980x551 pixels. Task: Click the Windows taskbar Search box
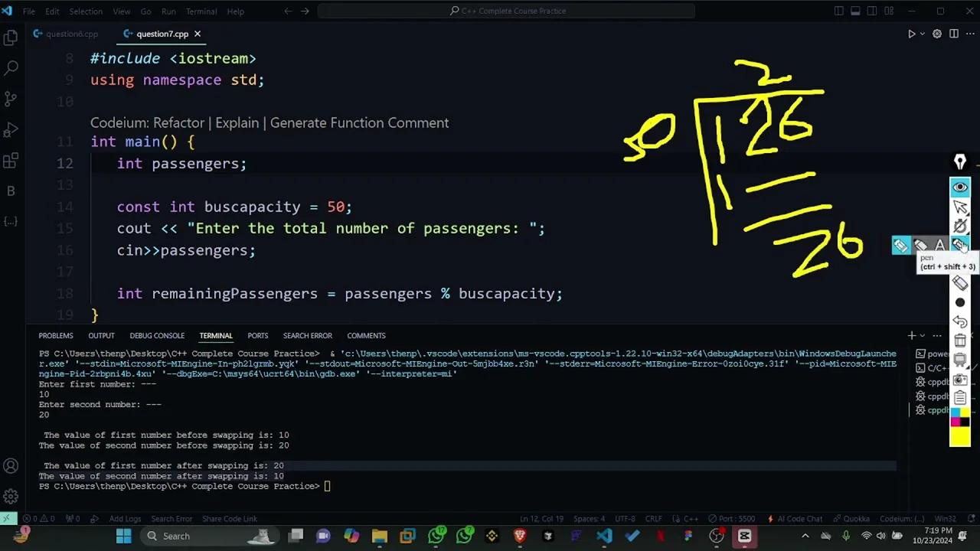tap(190, 536)
